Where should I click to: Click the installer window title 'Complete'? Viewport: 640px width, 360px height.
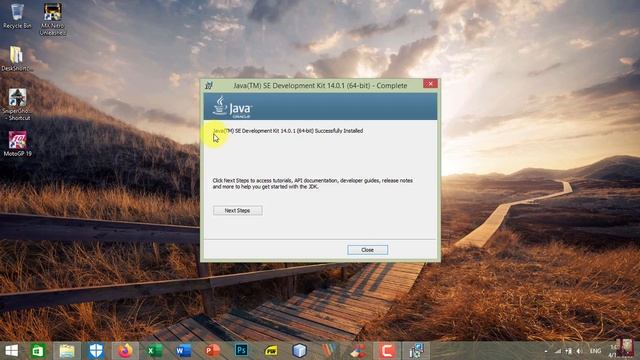[320, 85]
